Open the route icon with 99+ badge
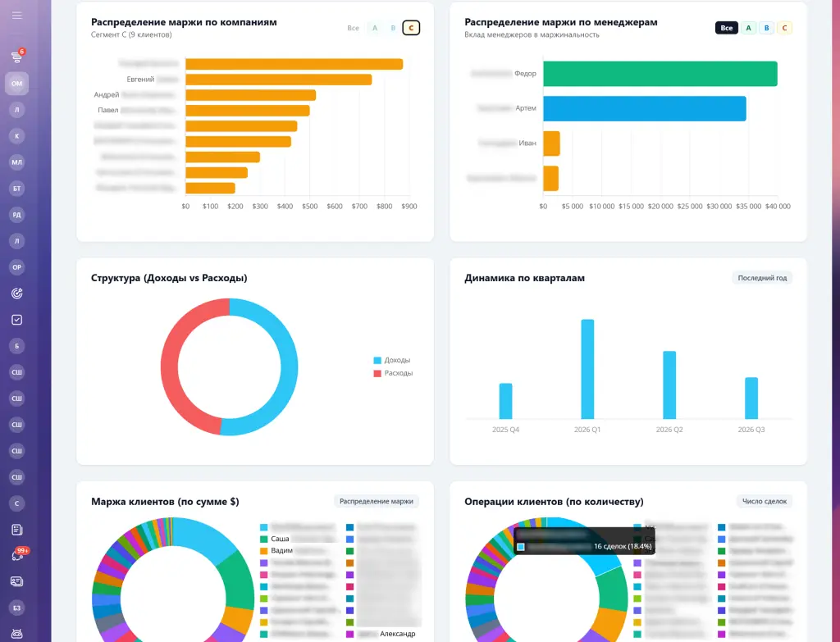Screen dimensions: 840x642 (16, 556)
